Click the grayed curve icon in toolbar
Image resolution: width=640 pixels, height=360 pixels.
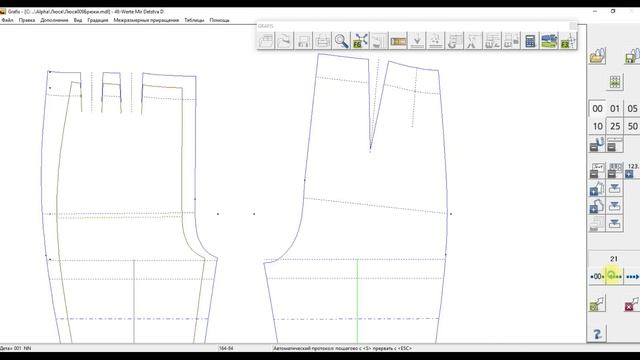click(x=284, y=41)
